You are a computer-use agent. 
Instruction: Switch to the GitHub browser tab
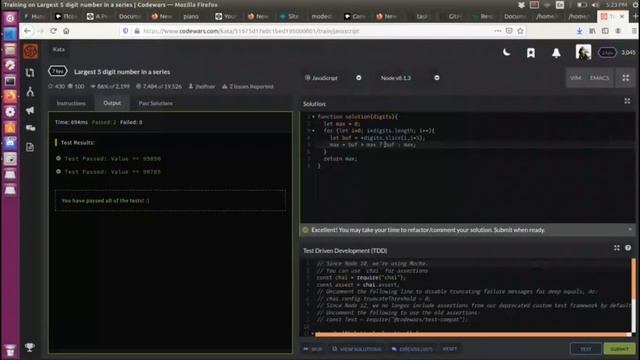point(454,16)
